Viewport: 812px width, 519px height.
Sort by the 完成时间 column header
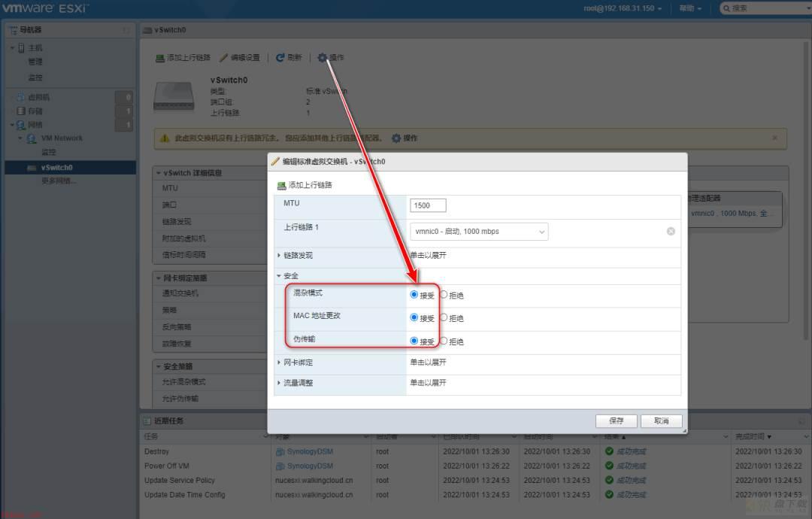750,437
